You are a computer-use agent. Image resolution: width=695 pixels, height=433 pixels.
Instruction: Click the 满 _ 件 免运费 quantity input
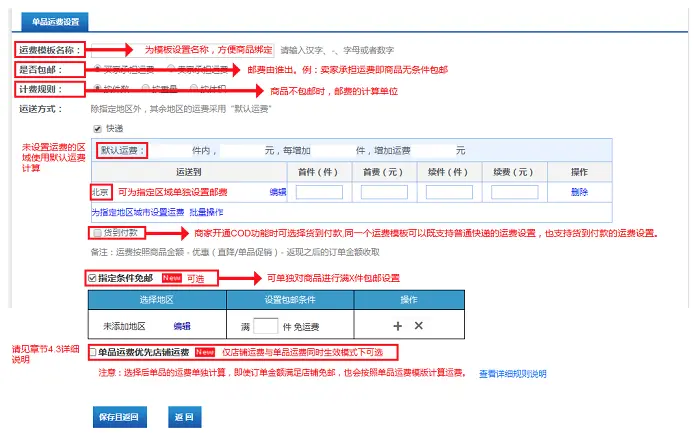[x=266, y=326]
